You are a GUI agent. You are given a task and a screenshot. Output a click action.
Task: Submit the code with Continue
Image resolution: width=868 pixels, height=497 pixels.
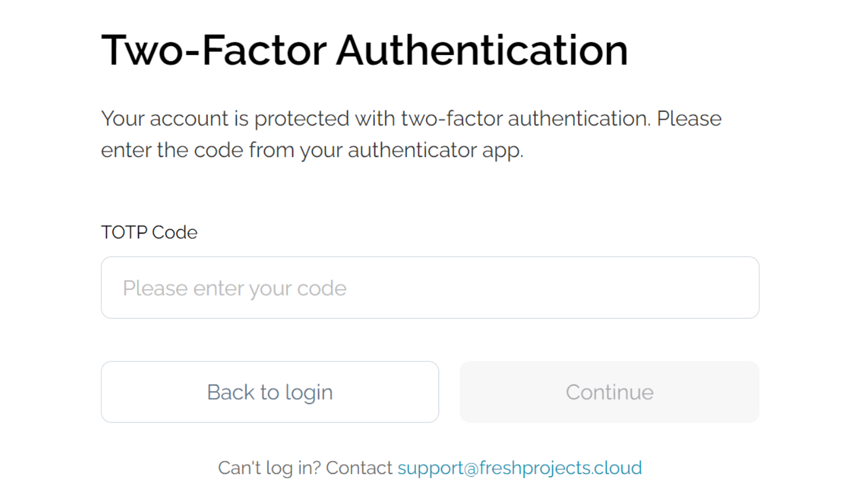point(609,392)
